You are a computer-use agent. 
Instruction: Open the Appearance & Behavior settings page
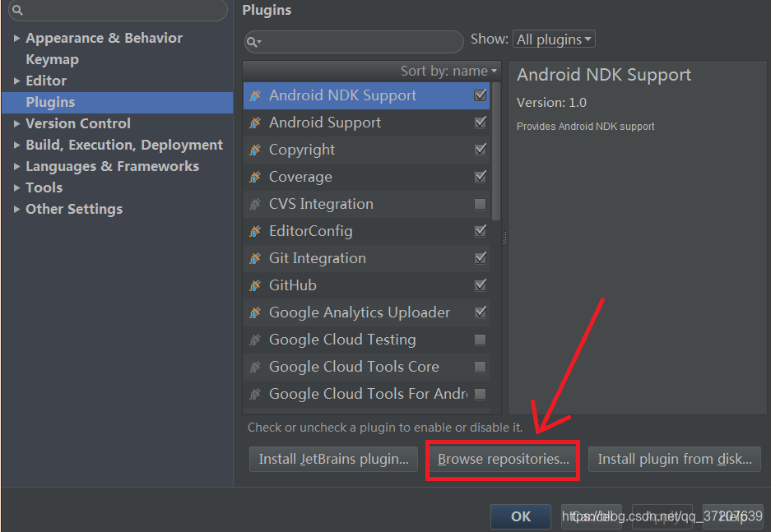pyautogui.click(x=104, y=39)
